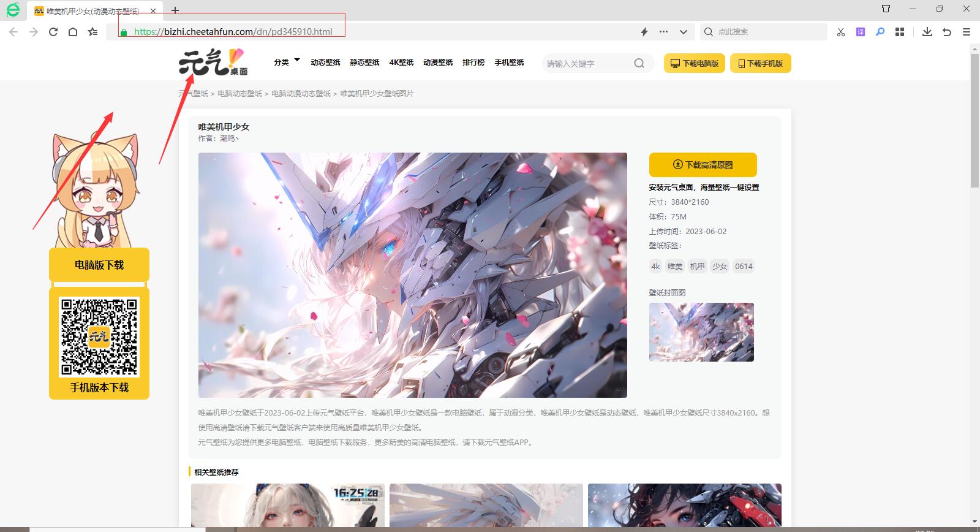
Task: Click the 机甲 wallpaper tag
Action: click(697, 266)
